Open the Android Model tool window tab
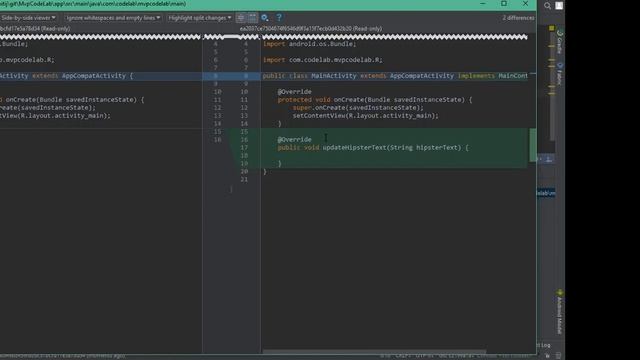640x360 pixels. coord(560,312)
